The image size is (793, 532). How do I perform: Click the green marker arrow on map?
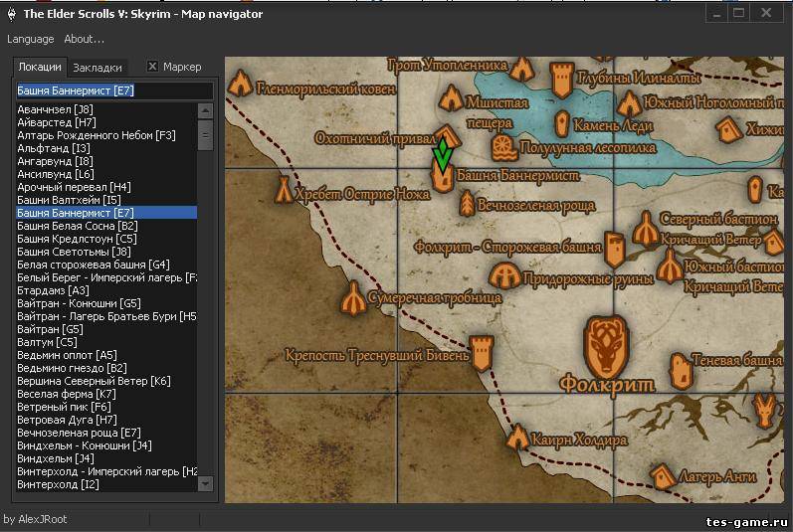[443, 156]
